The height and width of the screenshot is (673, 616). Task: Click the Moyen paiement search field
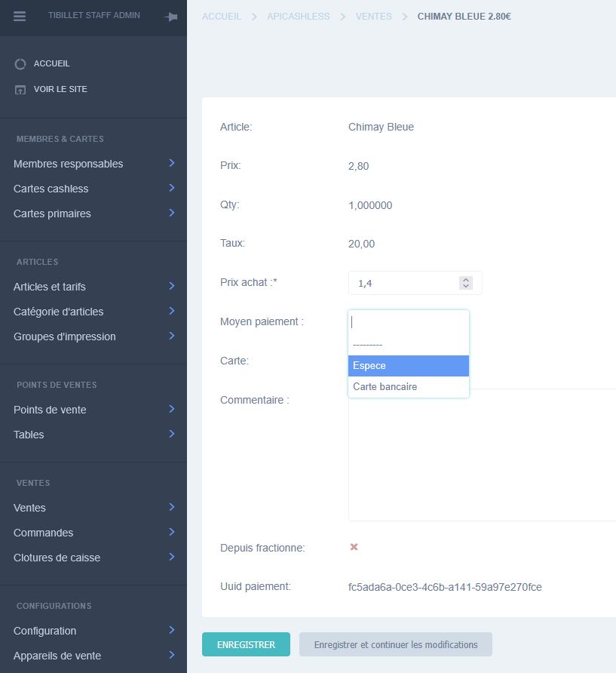[x=408, y=322]
